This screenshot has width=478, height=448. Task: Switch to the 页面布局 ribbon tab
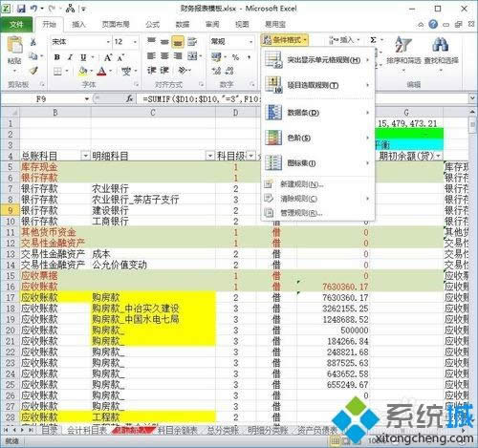coord(116,25)
